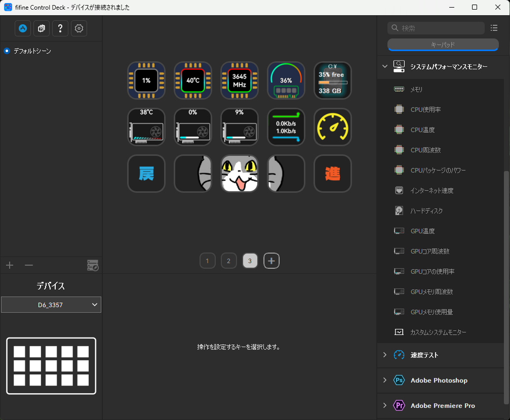The width and height of the screenshot is (510, 420).
Task: Click the blue 戻 back key
Action: pos(146,173)
